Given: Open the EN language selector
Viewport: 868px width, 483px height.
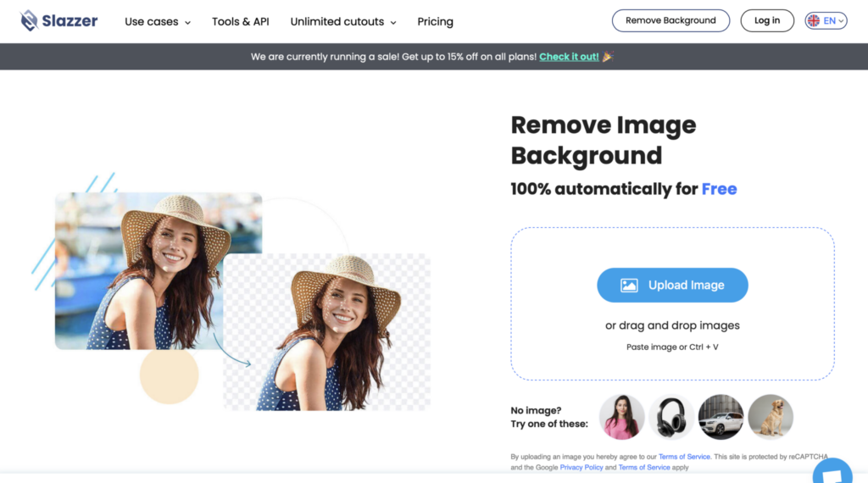Looking at the screenshot, I should click(x=826, y=20).
